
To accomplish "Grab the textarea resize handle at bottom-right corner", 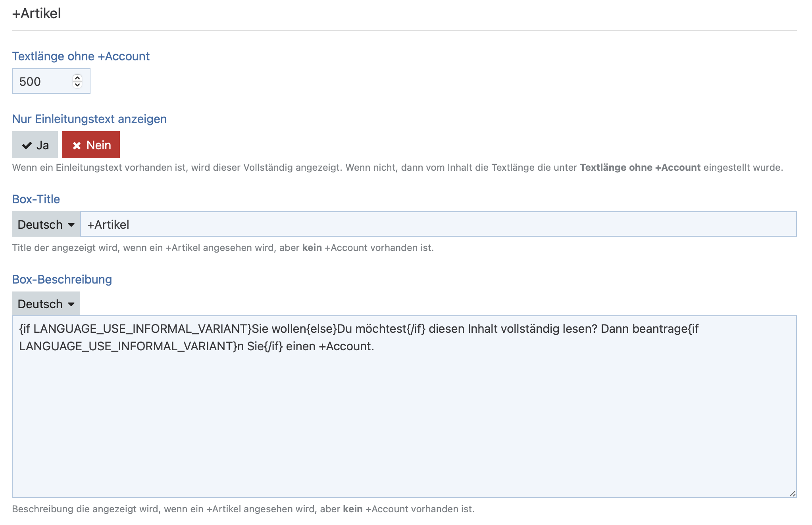I will [x=792, y=494].
